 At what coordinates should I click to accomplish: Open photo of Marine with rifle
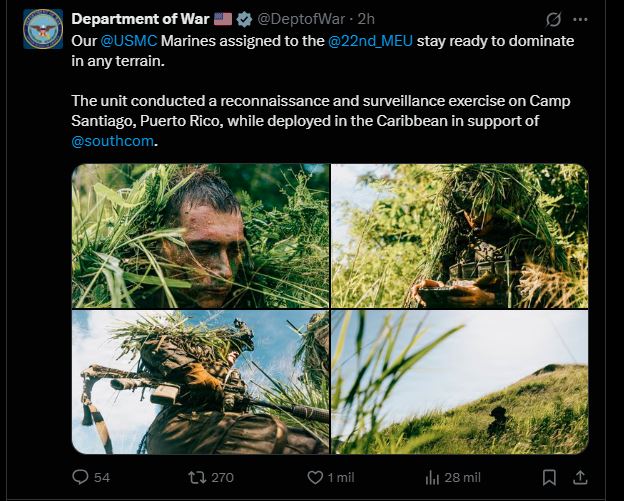click(200, 382)
